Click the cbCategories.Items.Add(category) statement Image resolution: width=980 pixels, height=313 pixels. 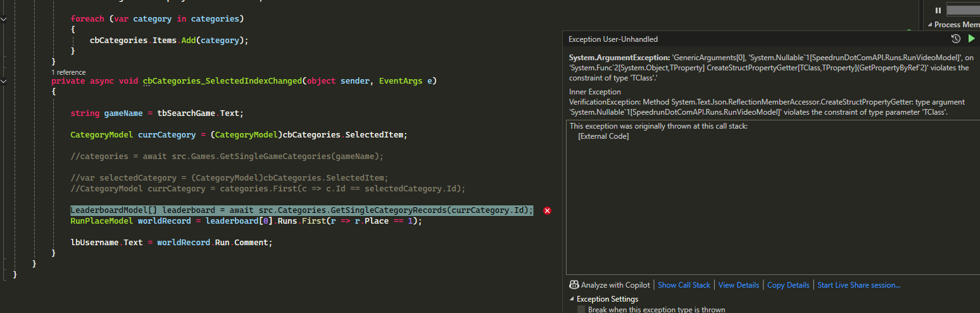pyautogui.click(x=169, y=40)
